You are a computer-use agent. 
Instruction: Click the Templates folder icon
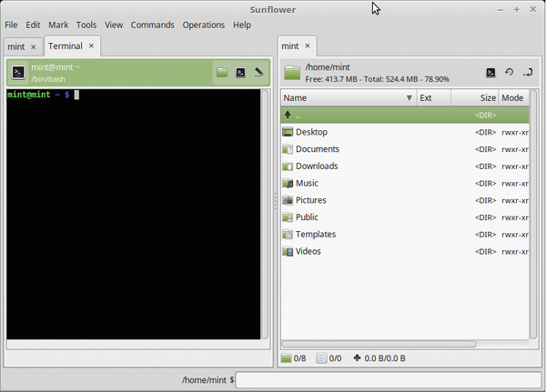click(288, 235)
